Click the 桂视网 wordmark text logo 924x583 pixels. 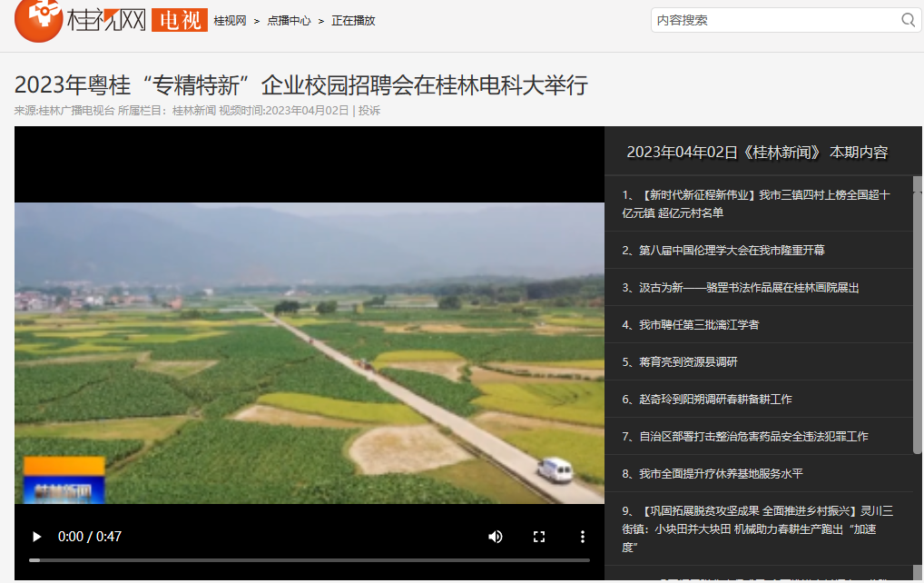pyautogui.click(x=106, y=20)
